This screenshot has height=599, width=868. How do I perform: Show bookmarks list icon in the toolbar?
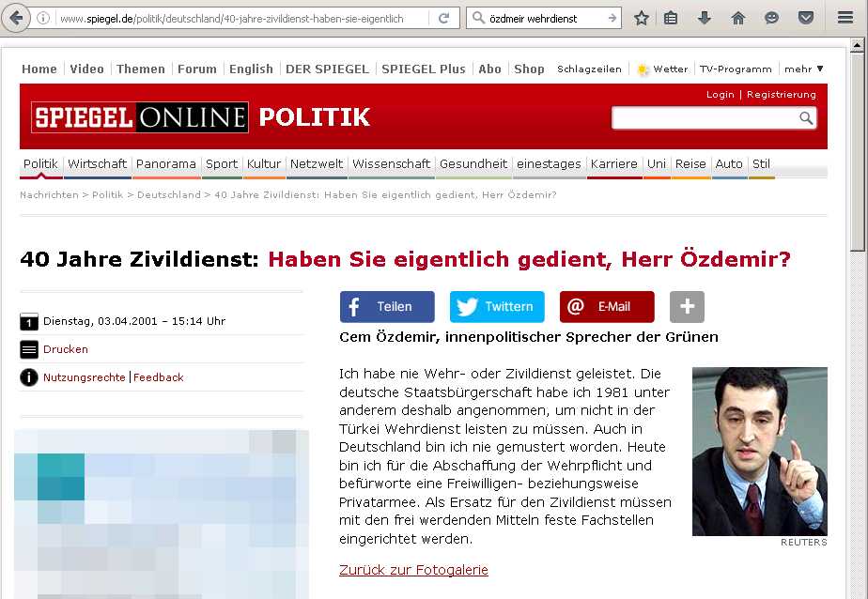[671, 18]
